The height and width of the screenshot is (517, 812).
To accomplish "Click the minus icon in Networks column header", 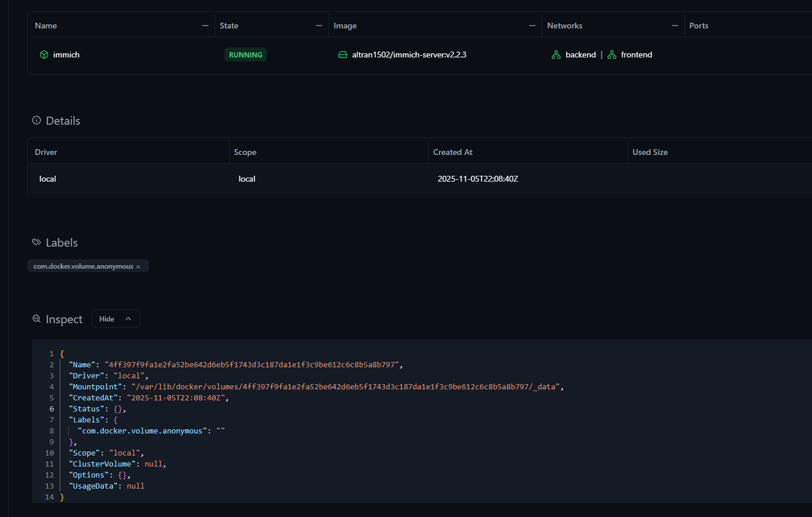I will pyautogui.click(x=675, y=26).
